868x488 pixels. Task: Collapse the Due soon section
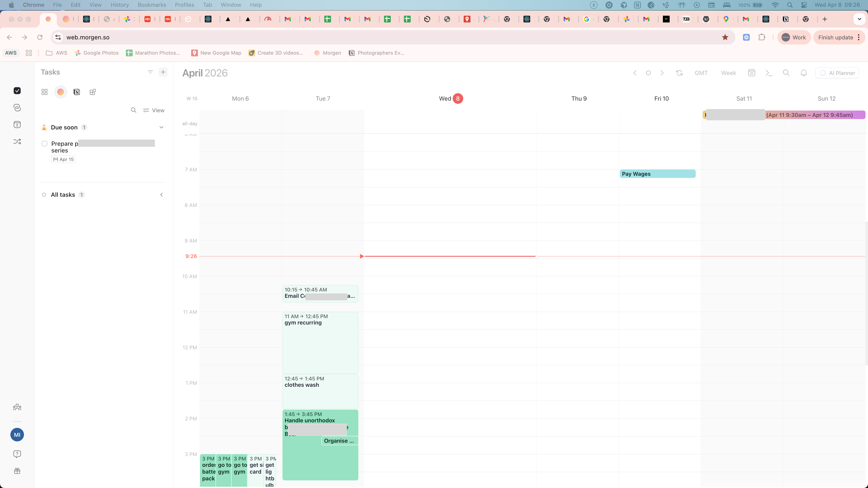161,127
